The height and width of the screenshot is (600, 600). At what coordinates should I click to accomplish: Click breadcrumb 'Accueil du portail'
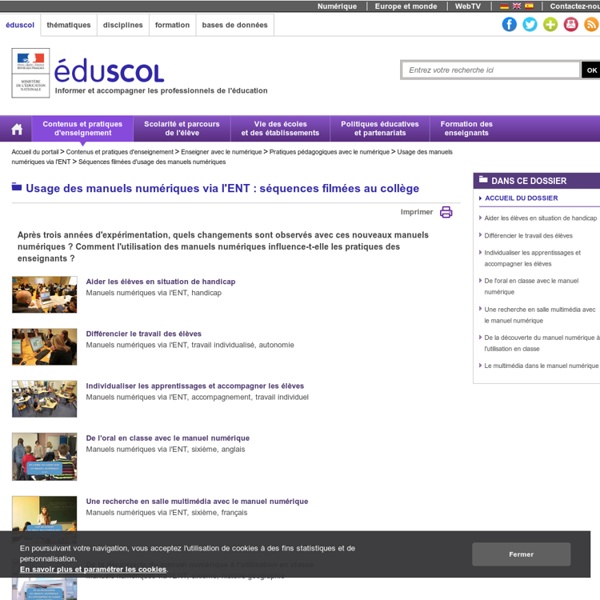pos(35,152)
